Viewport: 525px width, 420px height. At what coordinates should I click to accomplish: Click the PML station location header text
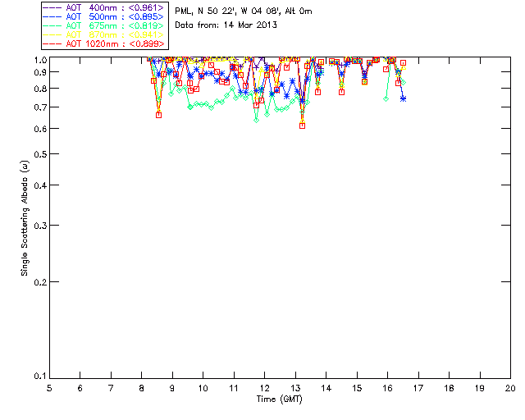point(244,11)
